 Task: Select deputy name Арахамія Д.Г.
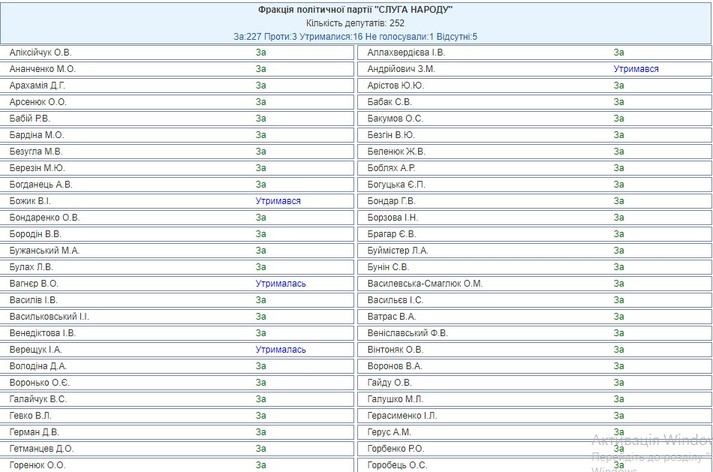click(x=38, y=86)
